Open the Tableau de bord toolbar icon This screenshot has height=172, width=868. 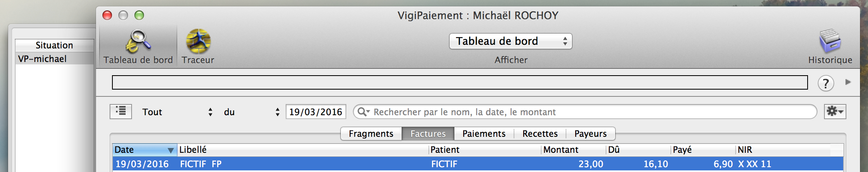click(138, 42)
